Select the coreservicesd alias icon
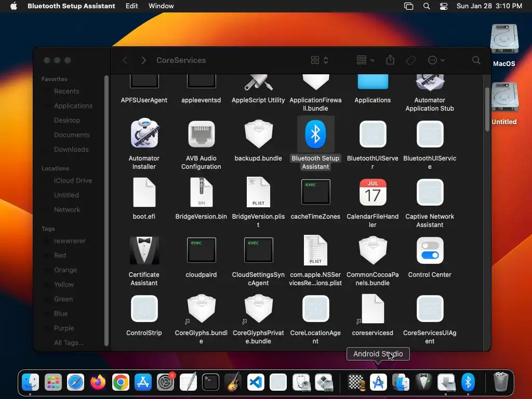 coord(373,309)
